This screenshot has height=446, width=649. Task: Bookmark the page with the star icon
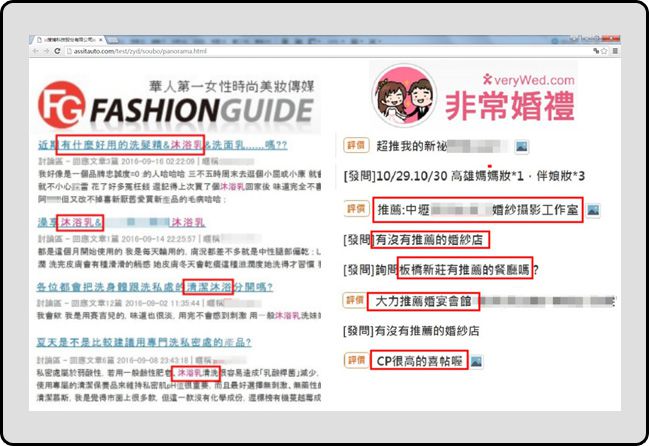605,51
